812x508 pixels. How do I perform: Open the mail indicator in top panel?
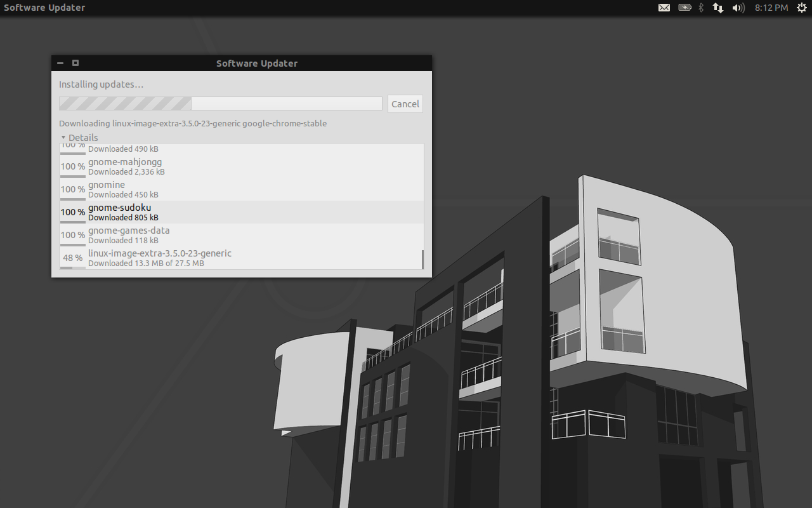pyautogui.click(x=664, y=8)
